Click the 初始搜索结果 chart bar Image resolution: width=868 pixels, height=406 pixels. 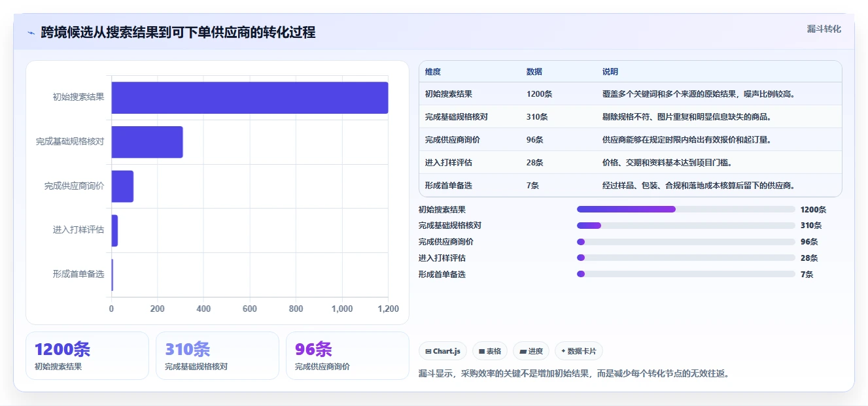coord(250,97)
